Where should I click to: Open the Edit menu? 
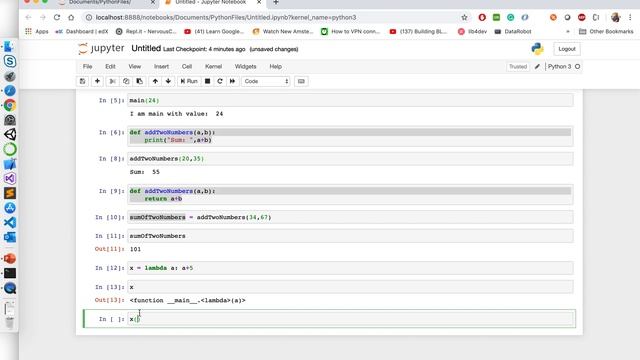[110, 67]
